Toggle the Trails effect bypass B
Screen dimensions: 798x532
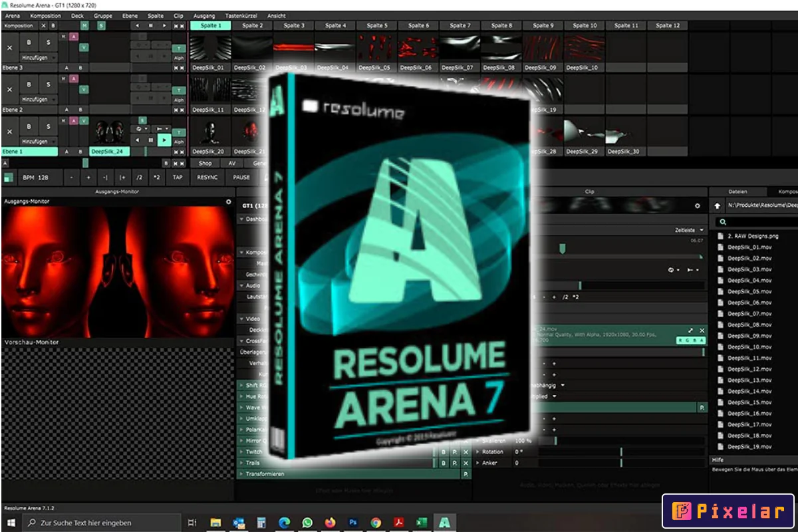444,463
